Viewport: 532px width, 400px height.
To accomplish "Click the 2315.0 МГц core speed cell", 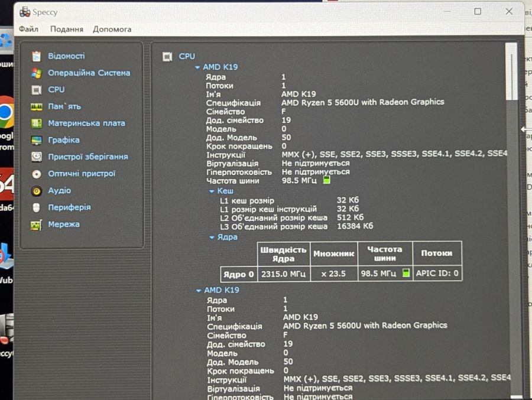I will (284, 274).
